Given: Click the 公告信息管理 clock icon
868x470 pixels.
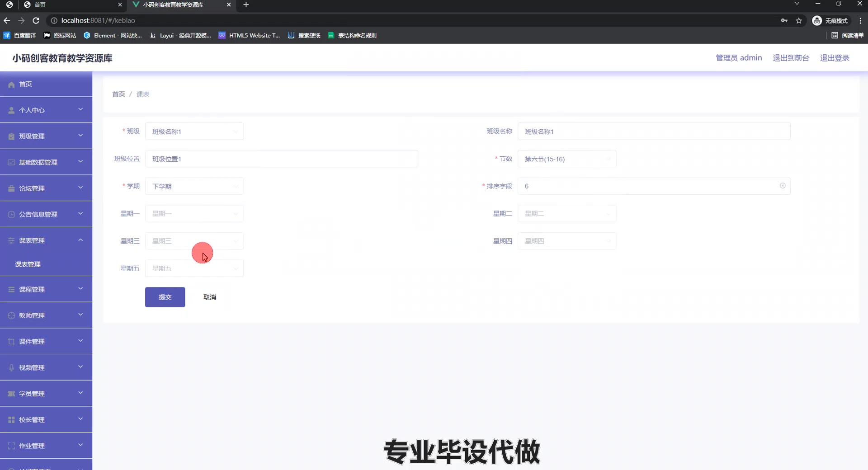Looking at the screenshot, I should click(x=11, y=215).
